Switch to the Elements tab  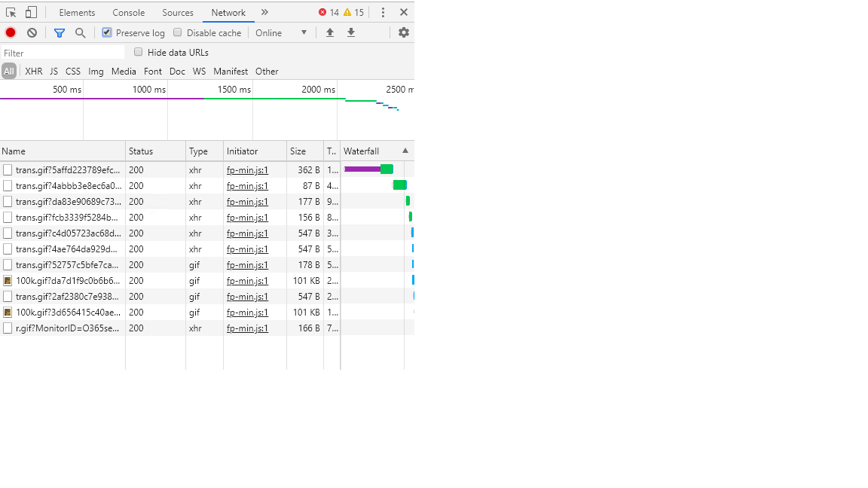click(x=77, y=12)
